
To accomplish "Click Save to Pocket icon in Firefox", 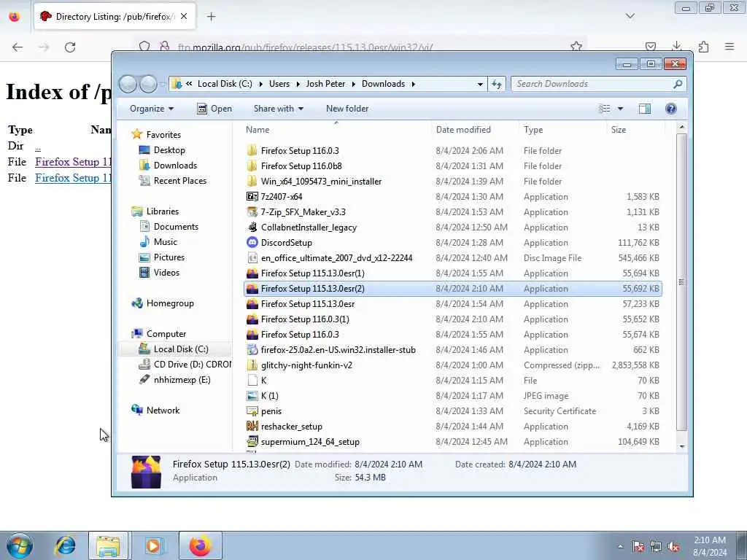I will (650, 47).
